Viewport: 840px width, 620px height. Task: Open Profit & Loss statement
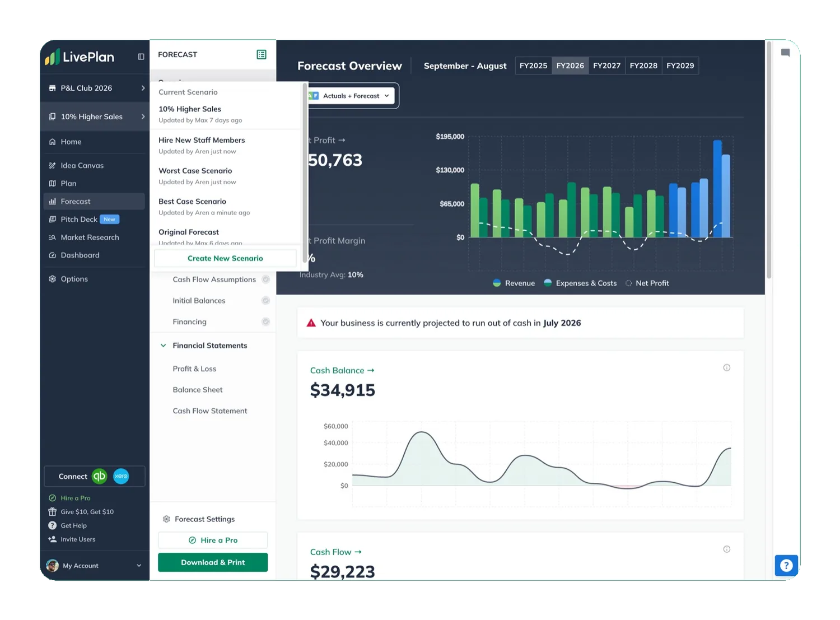tap(194, 369)
